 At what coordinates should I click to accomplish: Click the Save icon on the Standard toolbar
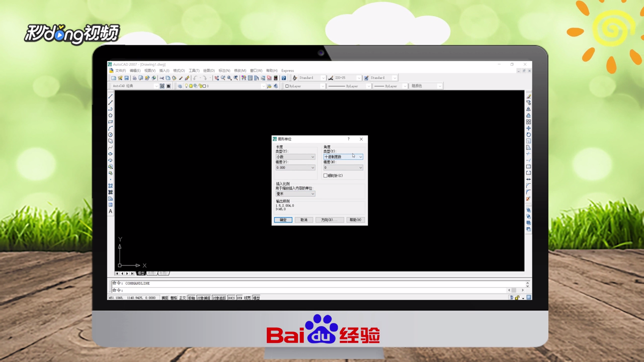126,78
